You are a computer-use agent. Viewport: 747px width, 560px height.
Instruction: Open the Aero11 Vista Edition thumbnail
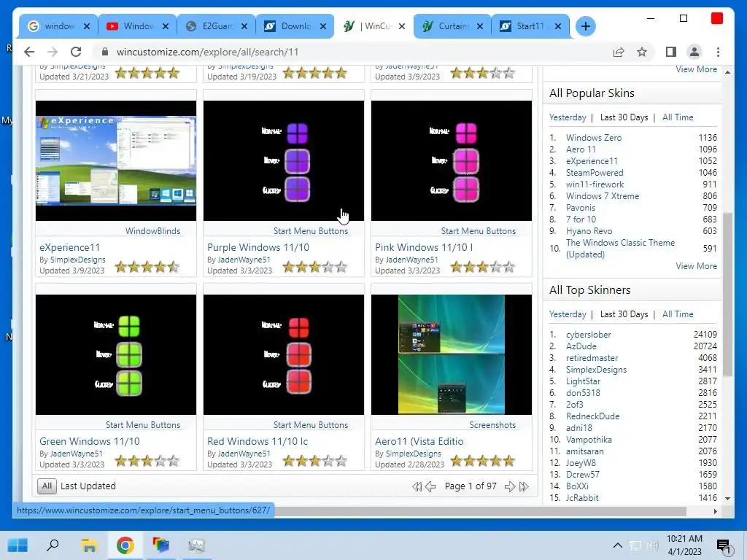[x=451, y=354]
